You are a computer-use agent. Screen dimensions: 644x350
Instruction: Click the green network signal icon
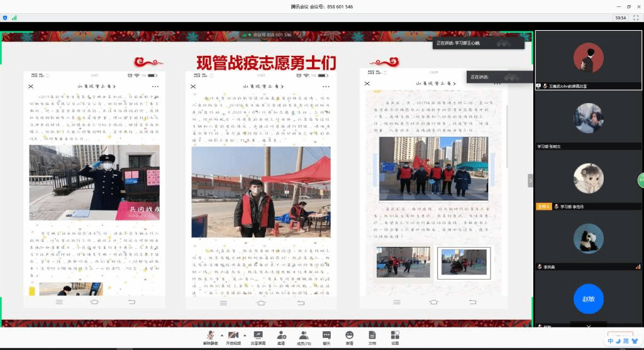coord(14,18)
